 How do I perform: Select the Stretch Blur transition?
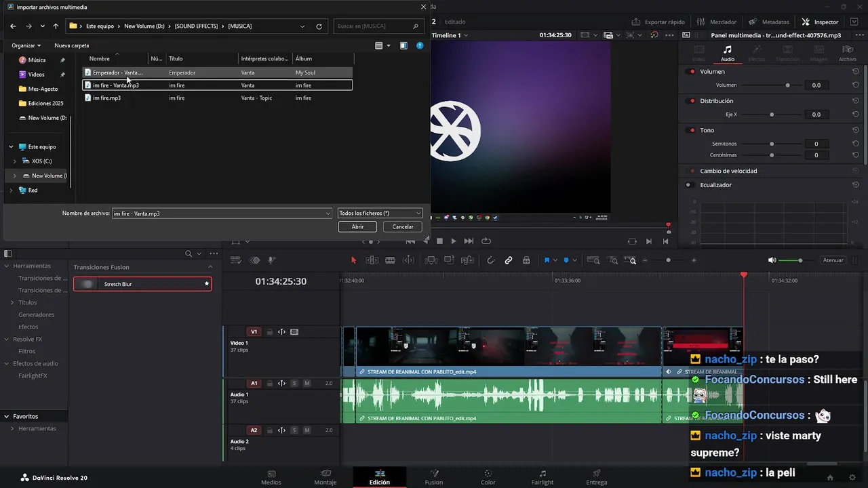142,284
